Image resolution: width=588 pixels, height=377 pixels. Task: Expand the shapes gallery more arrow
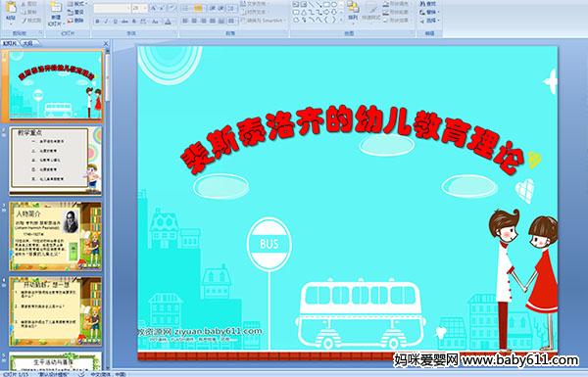pyautogui.click(x=341, y=20)
